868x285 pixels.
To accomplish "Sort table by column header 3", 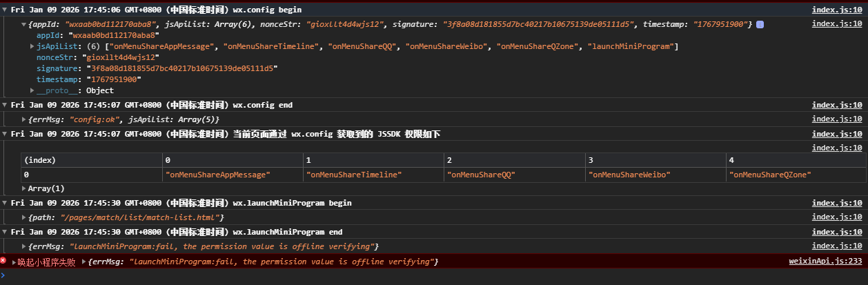I will pyautogui.click(x=655, y=160).
